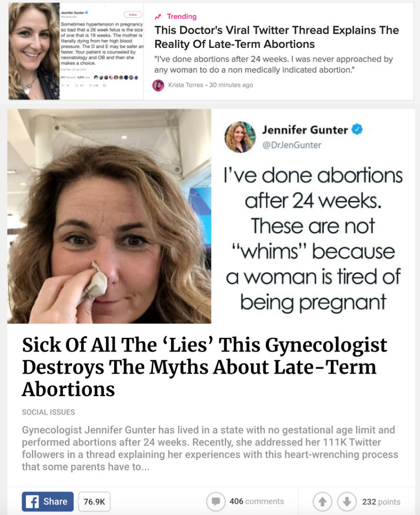The image size is (420, 515).
Task: Click the 76.9K share count badge
Action: click(94, 502)
